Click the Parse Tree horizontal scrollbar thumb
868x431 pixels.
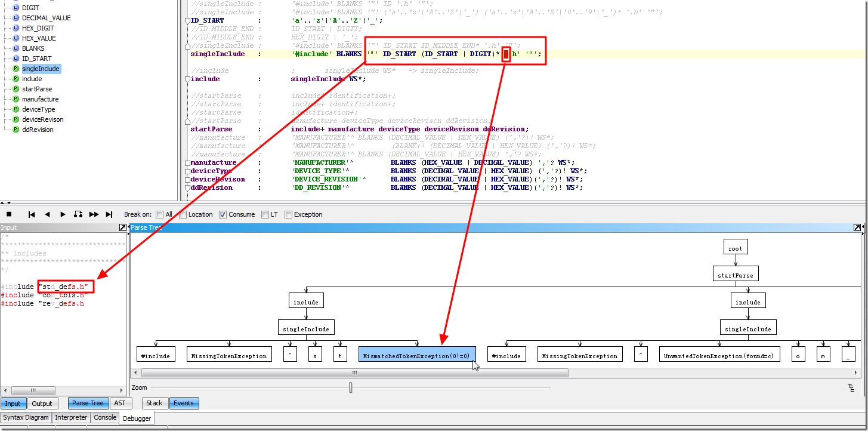[354, 372]
